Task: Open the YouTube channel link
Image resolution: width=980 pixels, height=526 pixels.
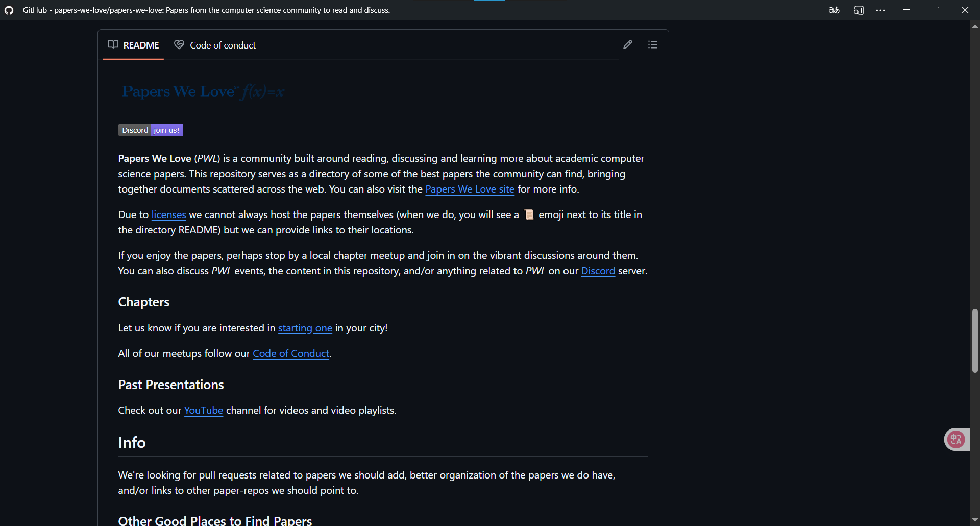Action: pyautogui.click(x=203, y=410)
